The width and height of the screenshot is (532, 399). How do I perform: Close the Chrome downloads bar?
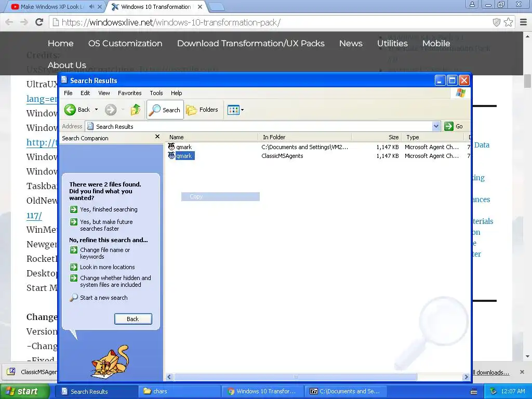522,372
